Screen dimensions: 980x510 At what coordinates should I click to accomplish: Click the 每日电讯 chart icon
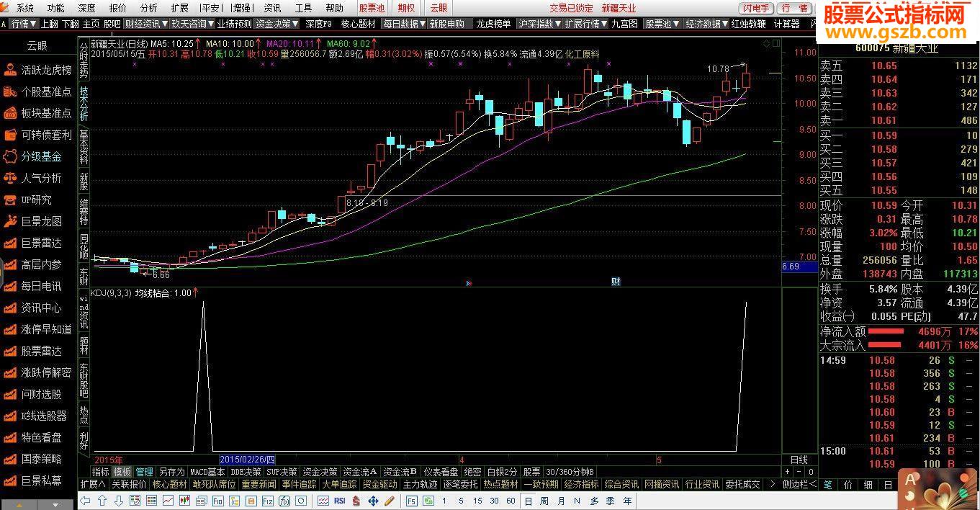tap(10, 286)
